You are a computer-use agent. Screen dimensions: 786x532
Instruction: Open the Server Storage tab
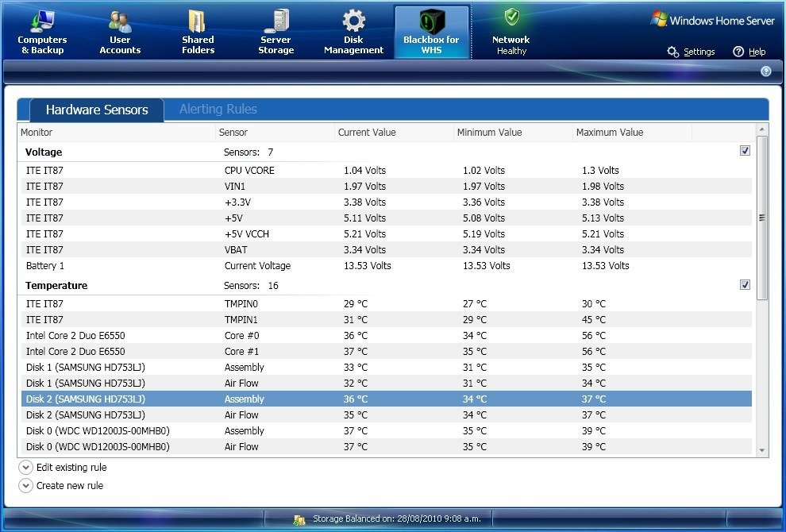pos(275,32)
